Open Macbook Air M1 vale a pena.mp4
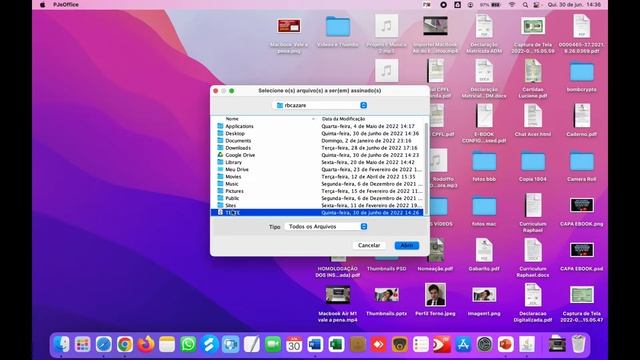This screenshot has height=360, width=640. pyautogui.click(x=338, y=295)
